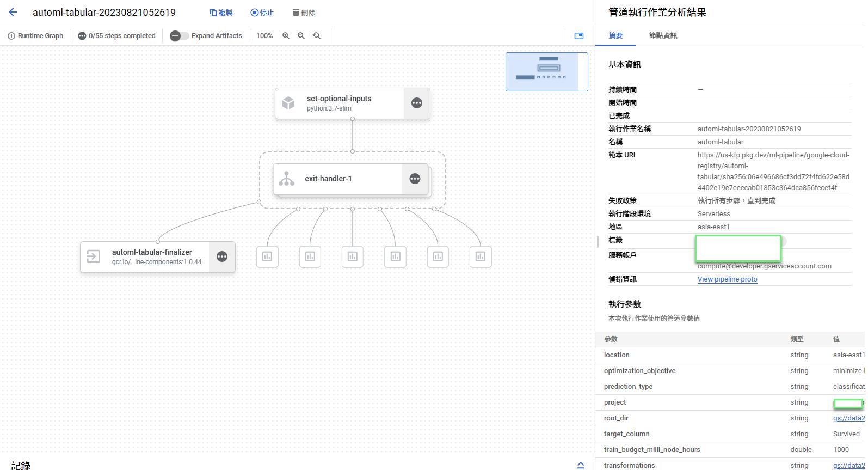
Task: Click status icon on set-optional-inputs node
Action: (x=416, y=103)
